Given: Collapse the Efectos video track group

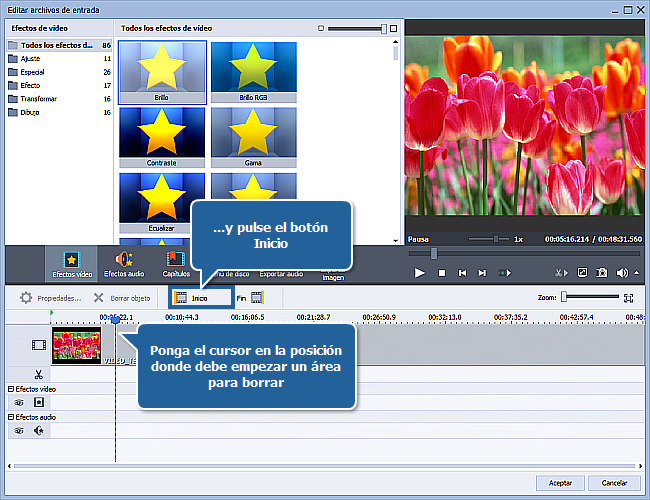Looking at the screenshot, I should pos(11,388).
